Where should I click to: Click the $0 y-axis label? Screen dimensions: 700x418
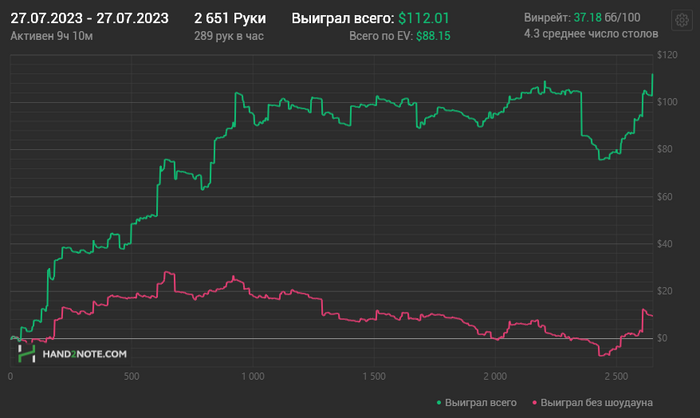tap(662, 338)
